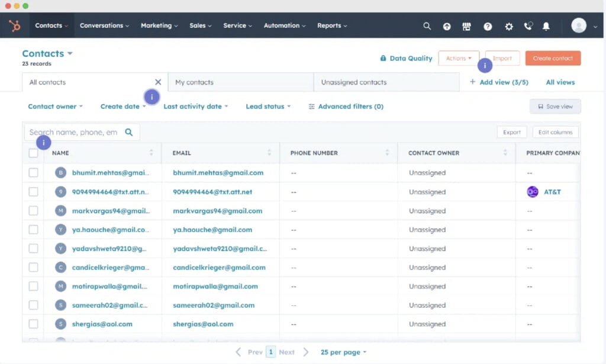Viewport: 606px width, 364px height.
Task: Expand the account menu chevron
Action: (x=595, y=27)
